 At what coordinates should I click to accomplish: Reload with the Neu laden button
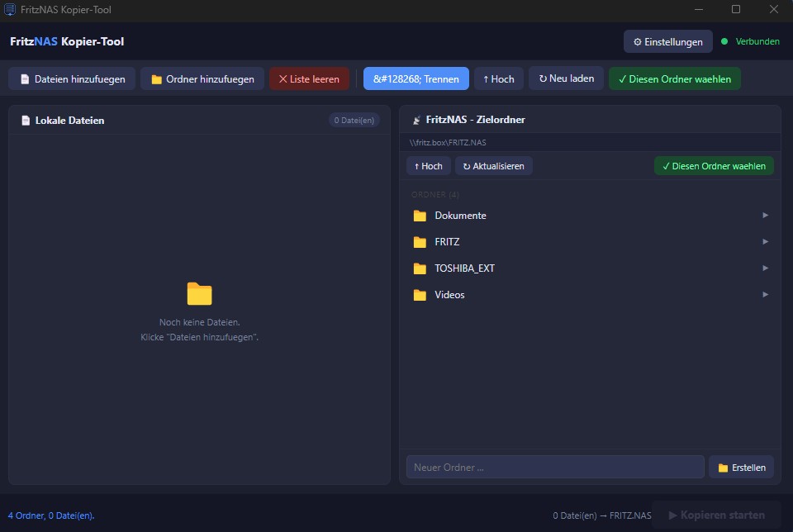567,78
